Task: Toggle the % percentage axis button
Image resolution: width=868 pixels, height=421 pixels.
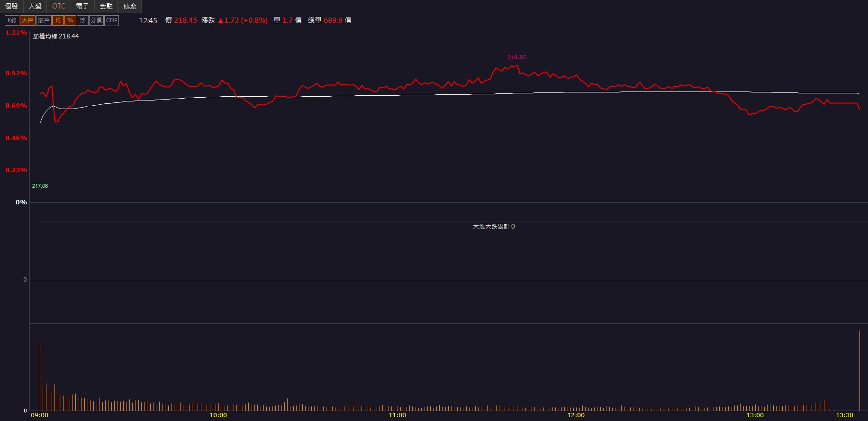Action: (70, 20)
